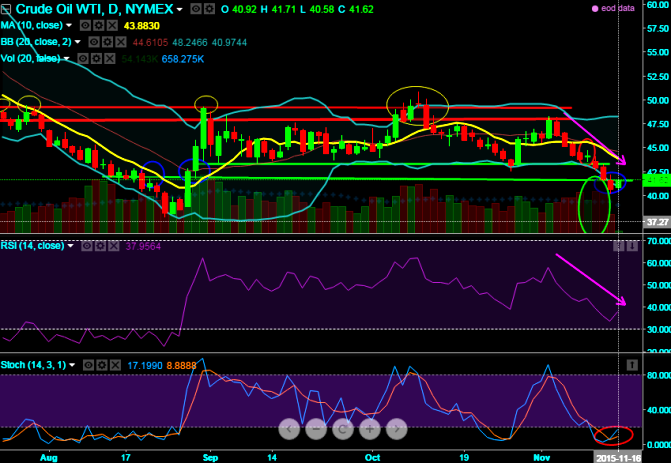Toggle visibility of Crude Oil WTI main series
Viewport: 671px width, 463px height.
click(x=196, y=9)
